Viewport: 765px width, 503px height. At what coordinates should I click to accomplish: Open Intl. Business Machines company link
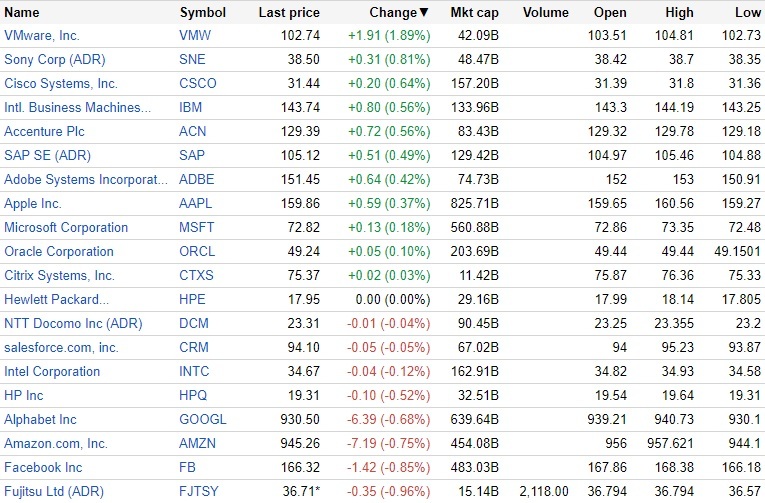pos(78,108)
